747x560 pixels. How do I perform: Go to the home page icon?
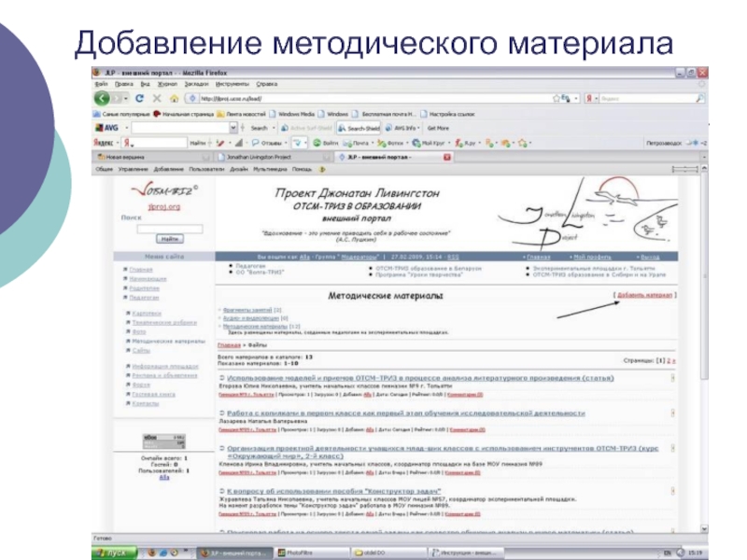174,99
